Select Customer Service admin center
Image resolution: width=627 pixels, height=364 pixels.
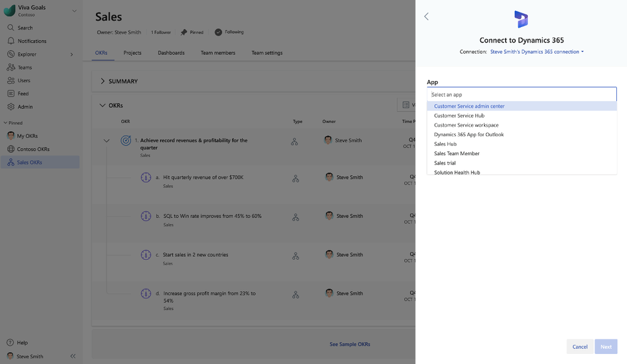[x=522, y=106]
